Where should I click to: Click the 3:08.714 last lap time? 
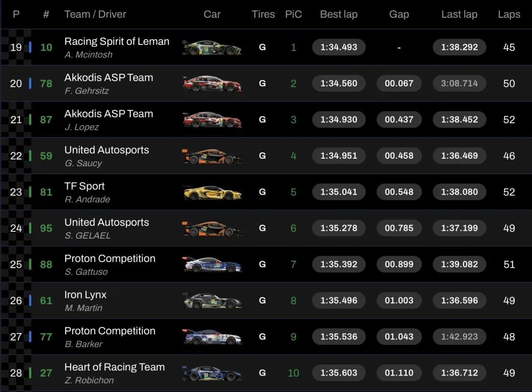[459, 84]
